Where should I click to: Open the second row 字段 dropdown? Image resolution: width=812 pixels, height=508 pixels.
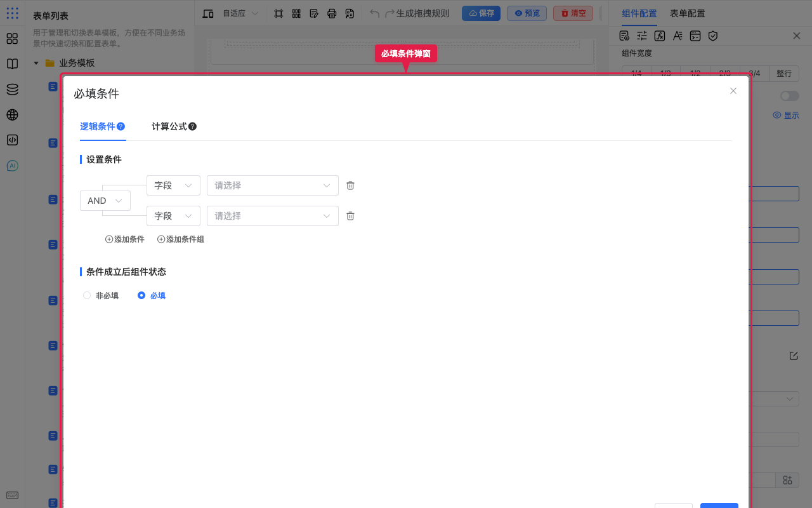tap(173, 216)
